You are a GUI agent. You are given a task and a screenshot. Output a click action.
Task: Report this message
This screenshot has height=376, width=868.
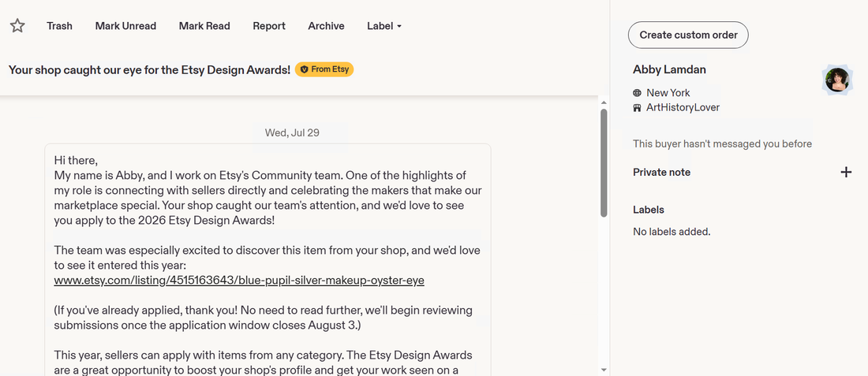tap(269, 26)
